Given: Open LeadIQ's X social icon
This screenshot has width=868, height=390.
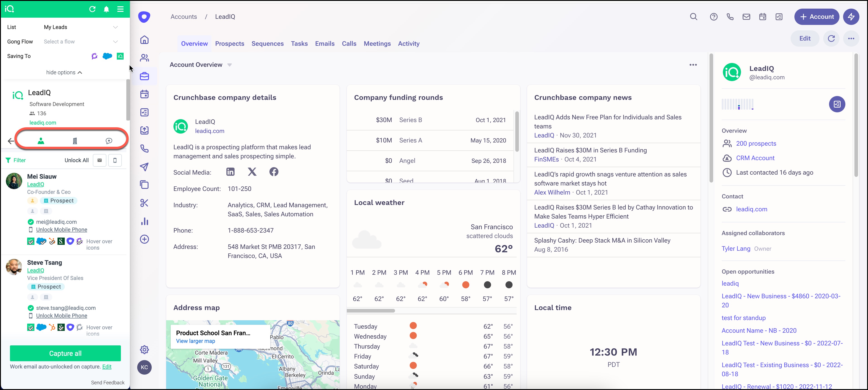Looking at the screenshot, I should (x=252, y=172).
